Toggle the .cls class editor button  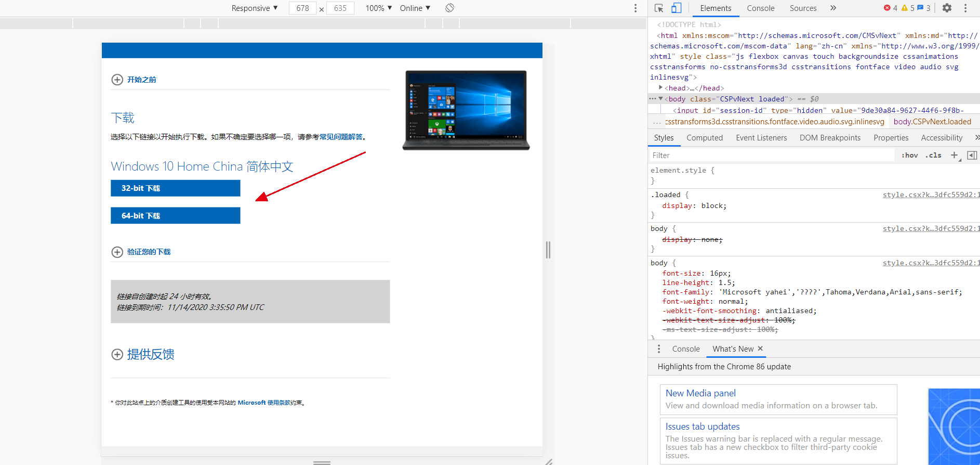933,155
